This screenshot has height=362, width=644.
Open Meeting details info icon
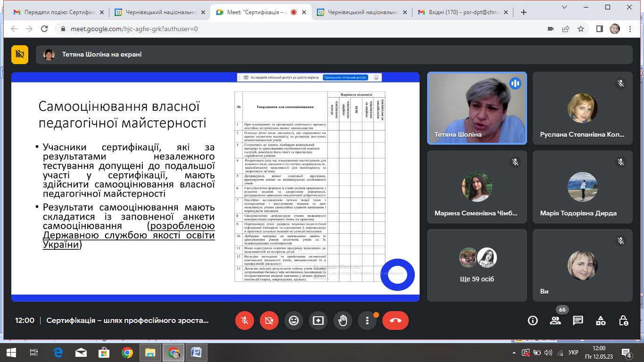pos(533,321)
